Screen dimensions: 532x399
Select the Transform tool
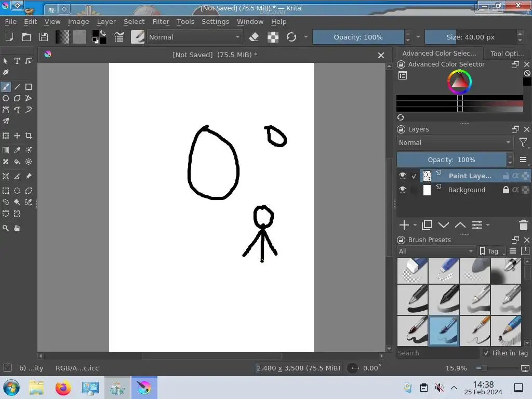point(6,136)
